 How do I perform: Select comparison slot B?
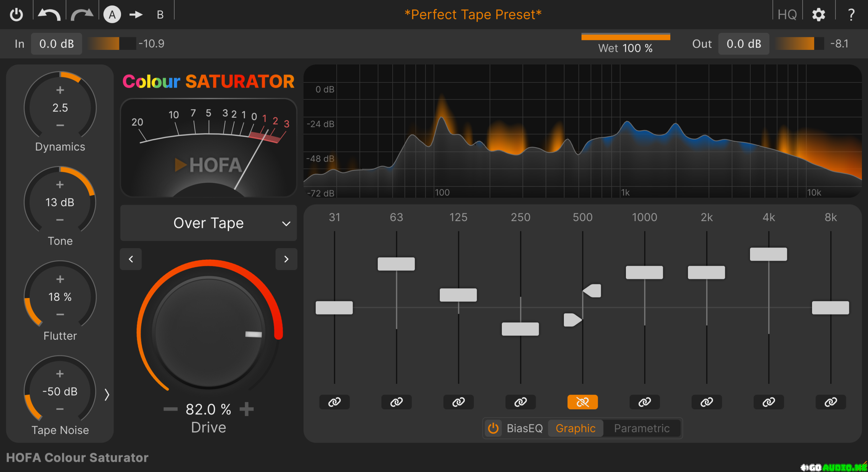point(160,15)
